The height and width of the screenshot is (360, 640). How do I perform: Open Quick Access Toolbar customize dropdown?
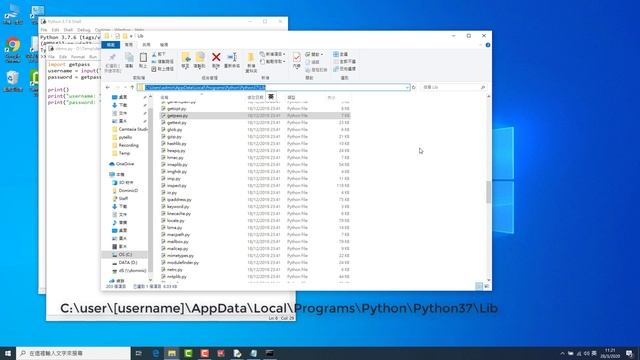131,36
